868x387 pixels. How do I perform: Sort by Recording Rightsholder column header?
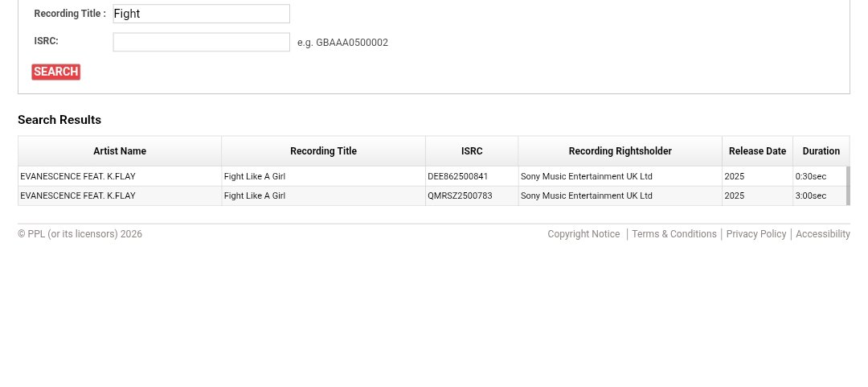pos(620,150)
